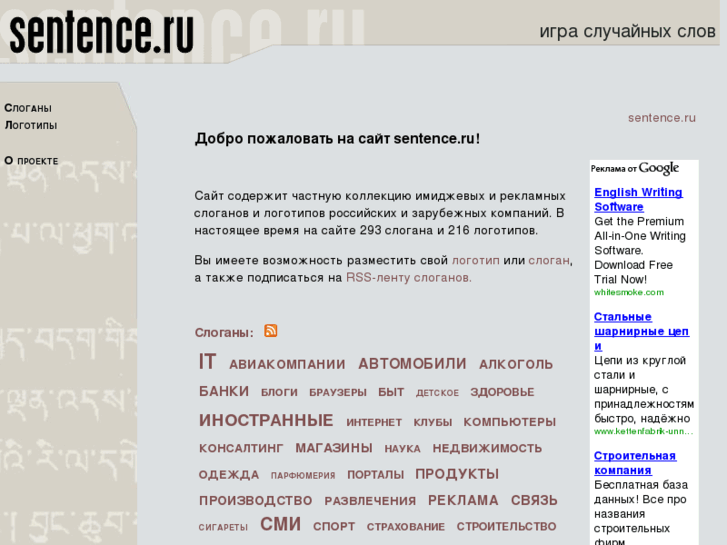The height and width of the screenshot is (545, 727).
Task: Open the Слоганы sidebar menu item
Action: 28,108
